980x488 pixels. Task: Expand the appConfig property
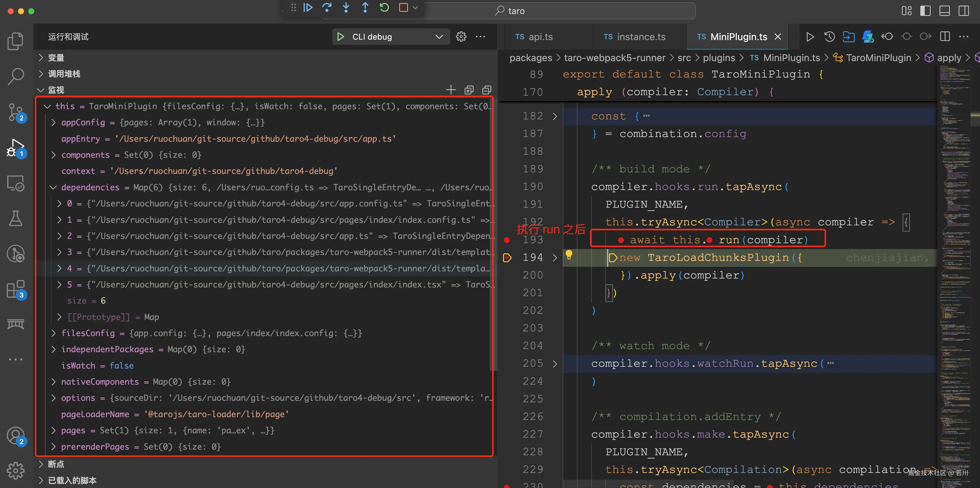pyautogui.click(x=53, y=122)
